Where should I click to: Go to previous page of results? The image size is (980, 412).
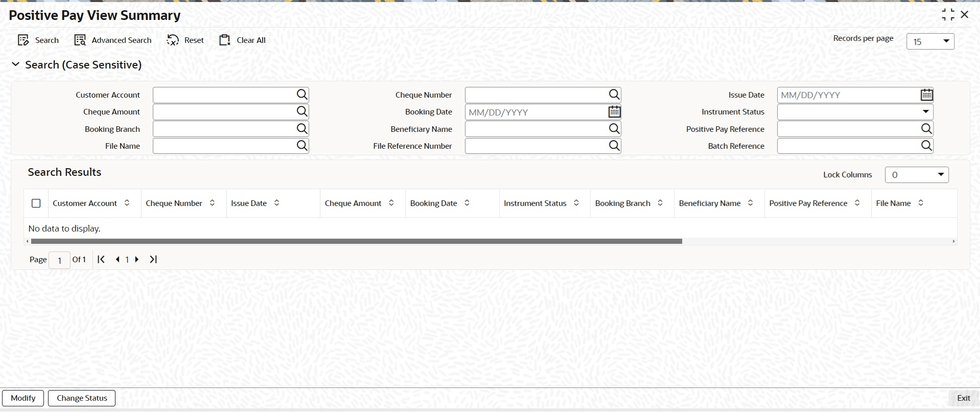click(x=118, y=259)
